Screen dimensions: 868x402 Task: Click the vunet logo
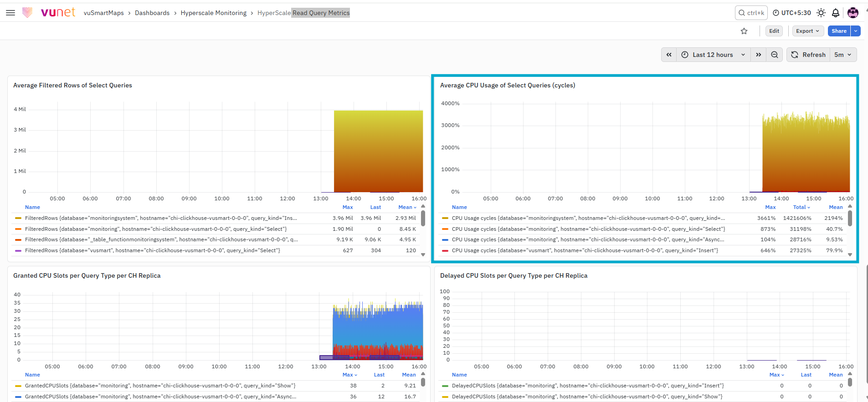(49, 13)
